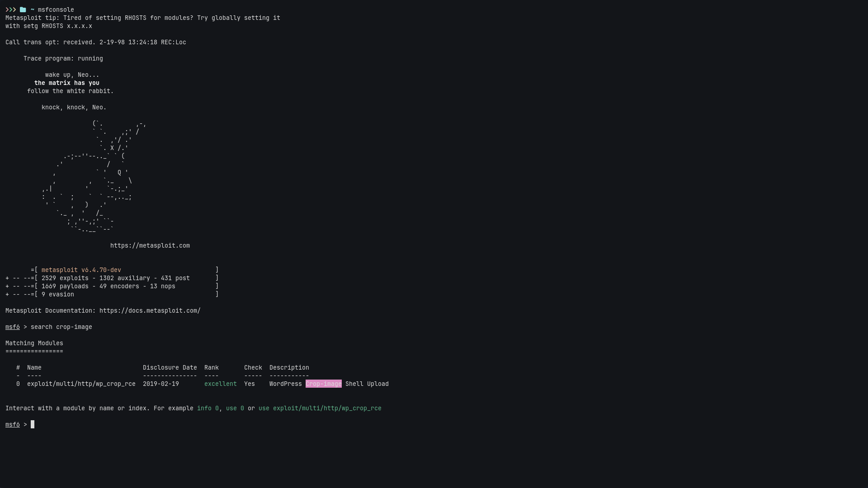Click the folder icon in shell prompt
The image size is (868, 488).
click(23, 9)
